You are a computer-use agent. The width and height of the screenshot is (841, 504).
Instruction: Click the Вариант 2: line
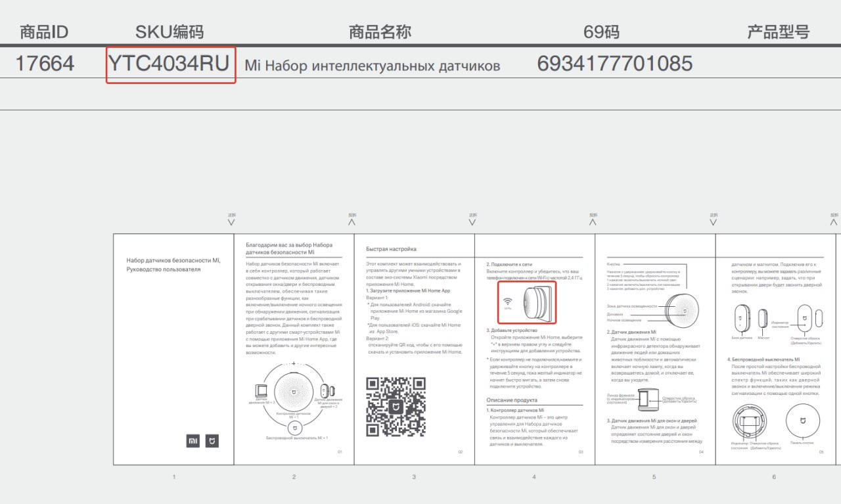[377, 338]
